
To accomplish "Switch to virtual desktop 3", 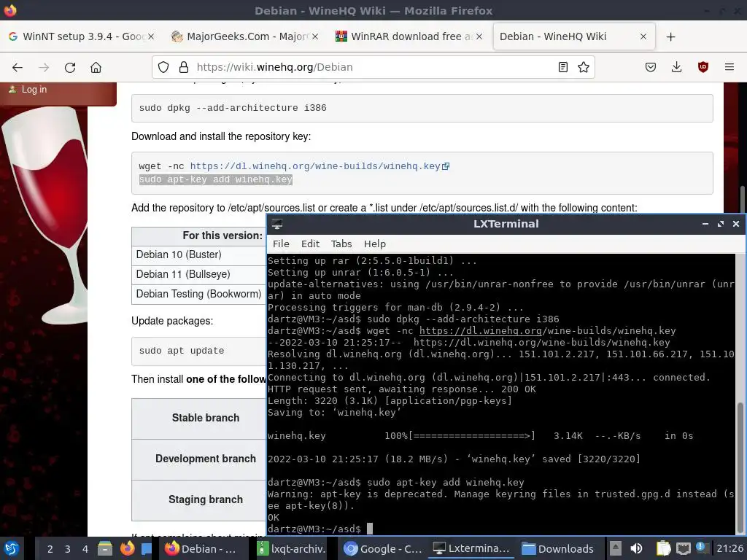I will (x=67, y=549).
